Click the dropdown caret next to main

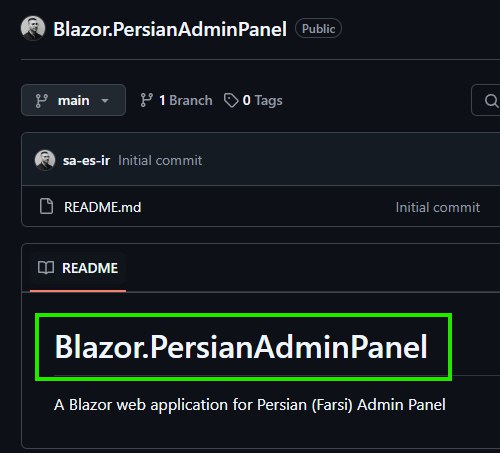pyautogui.click(x=105, y=100)
